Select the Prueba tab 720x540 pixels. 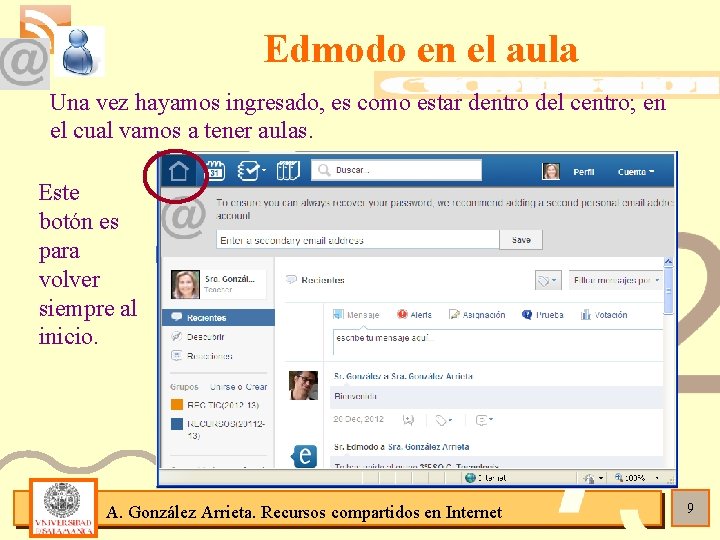pos(542,315)
